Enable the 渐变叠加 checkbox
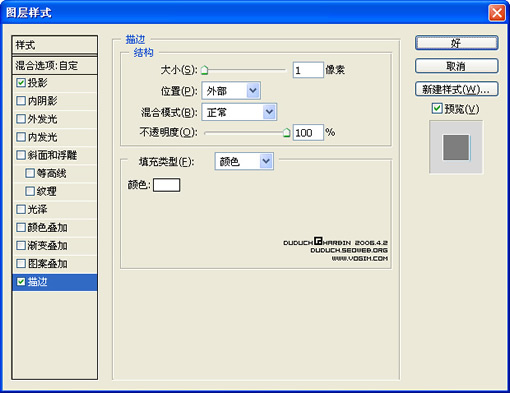 [21, 246]
